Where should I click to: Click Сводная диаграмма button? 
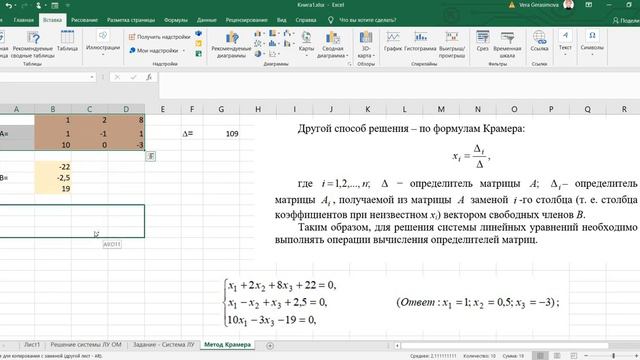[333, 44]
